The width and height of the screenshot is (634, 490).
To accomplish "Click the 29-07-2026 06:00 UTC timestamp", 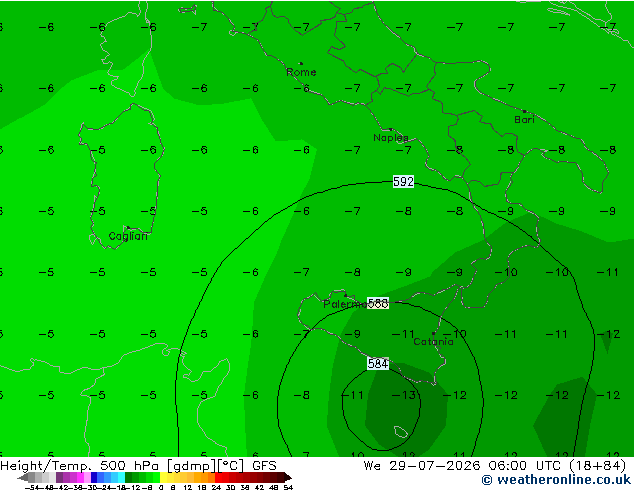I will point(477,466).
